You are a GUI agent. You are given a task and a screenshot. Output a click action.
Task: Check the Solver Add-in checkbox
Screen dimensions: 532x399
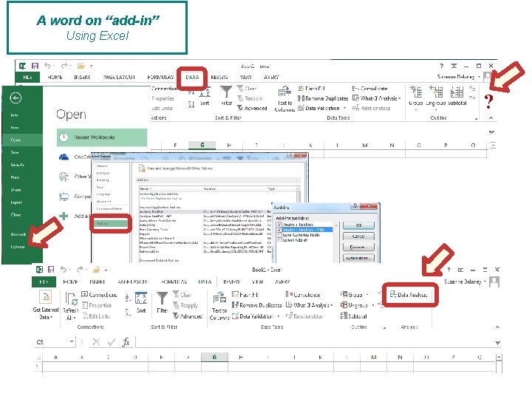[279, 240]
